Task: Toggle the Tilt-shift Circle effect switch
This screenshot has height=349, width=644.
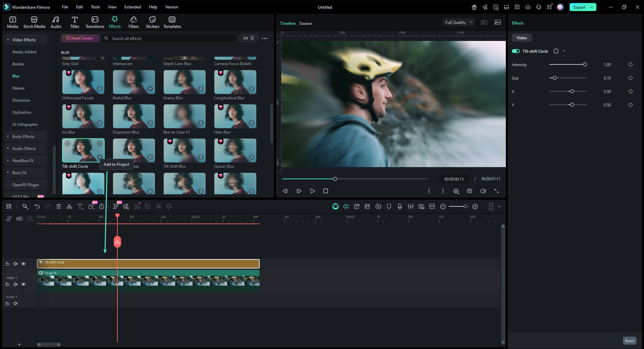Action: coord(516,51)
